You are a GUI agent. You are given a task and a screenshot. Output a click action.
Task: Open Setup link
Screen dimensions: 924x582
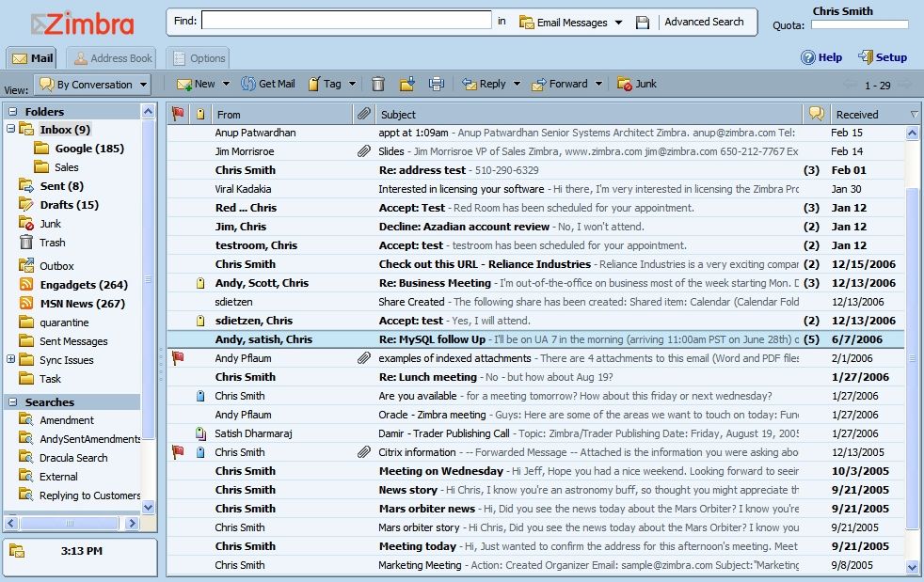(883, 57)
